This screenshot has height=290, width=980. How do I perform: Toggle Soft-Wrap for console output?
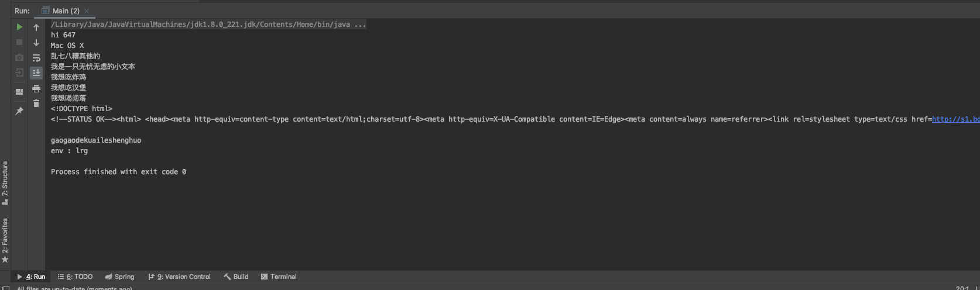36,58
